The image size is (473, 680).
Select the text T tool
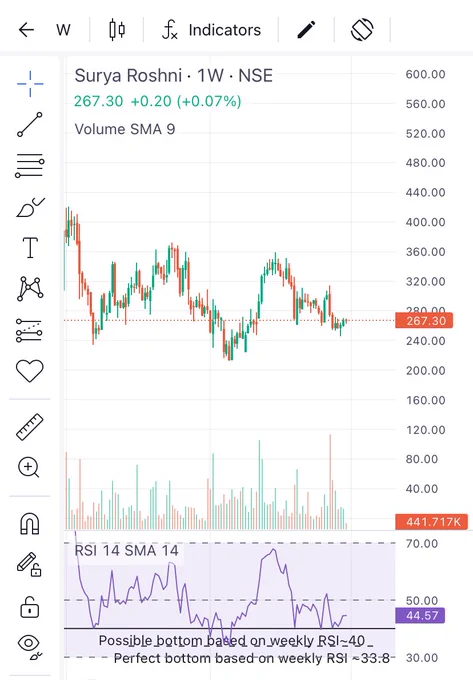pyautogui.click(x=30, y=248)
